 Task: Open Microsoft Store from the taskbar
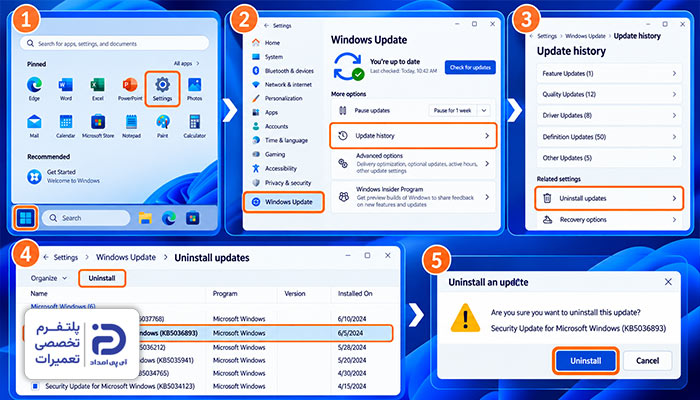pos(193,218)
